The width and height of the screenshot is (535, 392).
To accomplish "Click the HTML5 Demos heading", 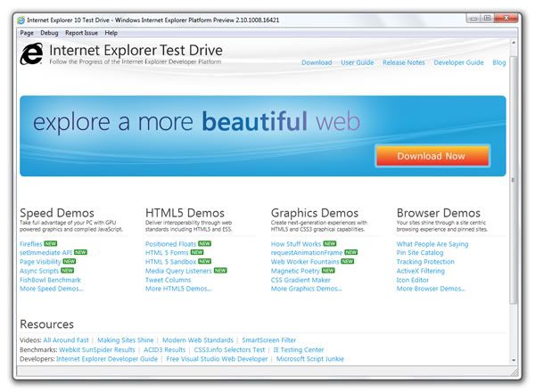I will point(185,213).
